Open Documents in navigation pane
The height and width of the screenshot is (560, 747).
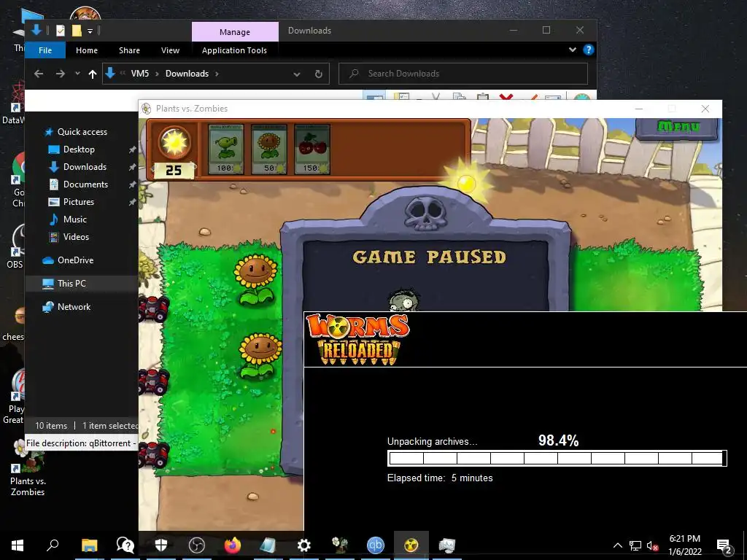click(x=85, y=184)
